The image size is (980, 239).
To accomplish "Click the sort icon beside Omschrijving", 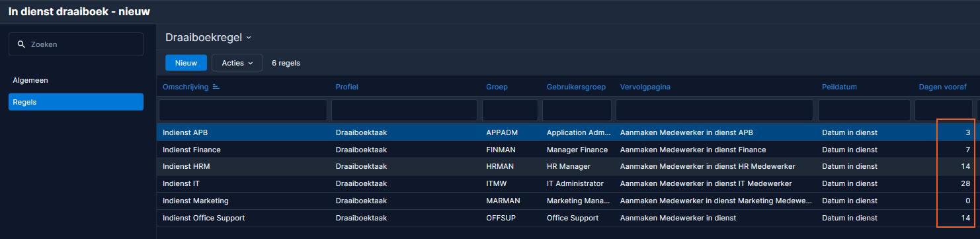I will [216, 87].
